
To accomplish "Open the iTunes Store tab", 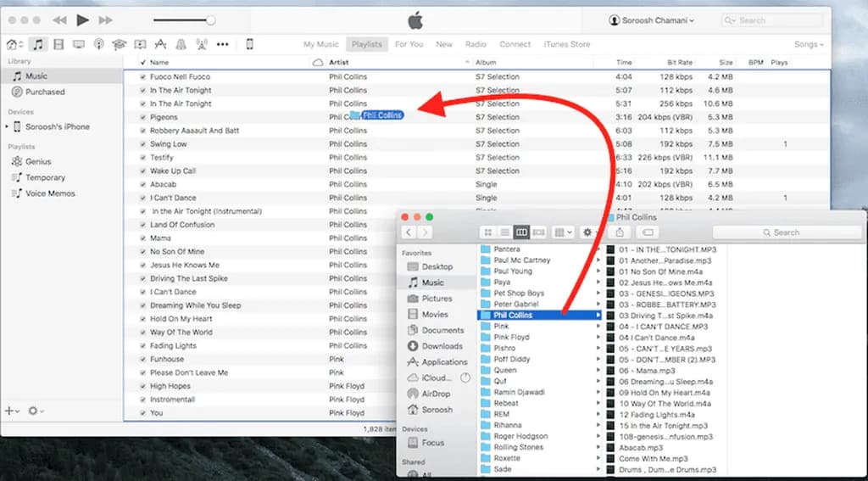I will [566, 44].
